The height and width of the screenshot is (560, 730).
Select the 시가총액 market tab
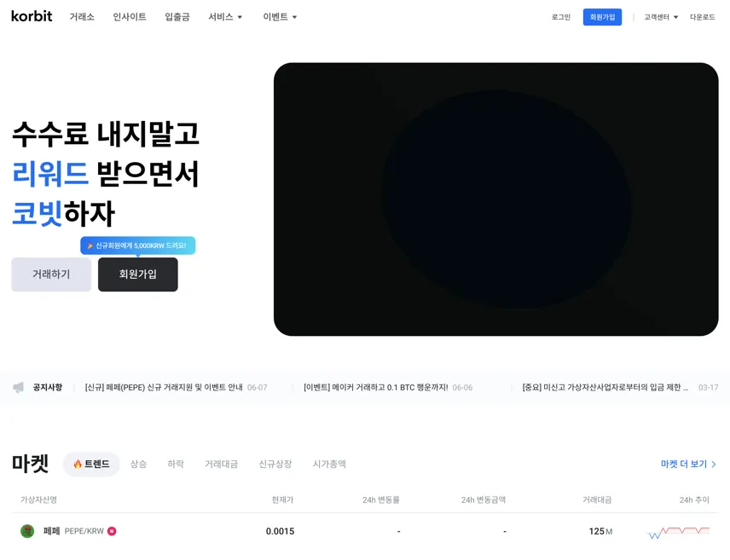click(329, 464)
